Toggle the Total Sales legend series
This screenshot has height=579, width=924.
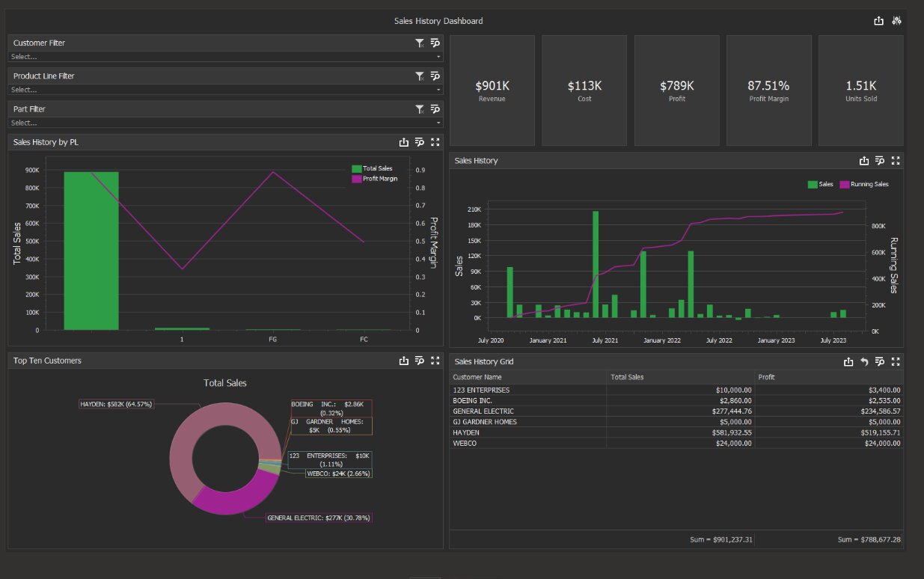[x=372, y=169]
